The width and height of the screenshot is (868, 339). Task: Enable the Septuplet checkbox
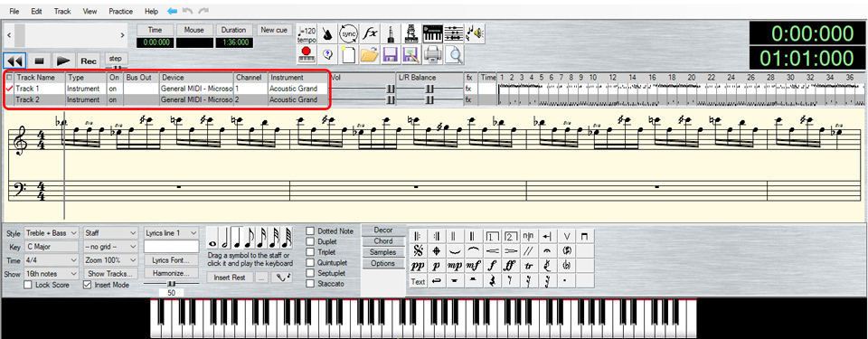310,273
